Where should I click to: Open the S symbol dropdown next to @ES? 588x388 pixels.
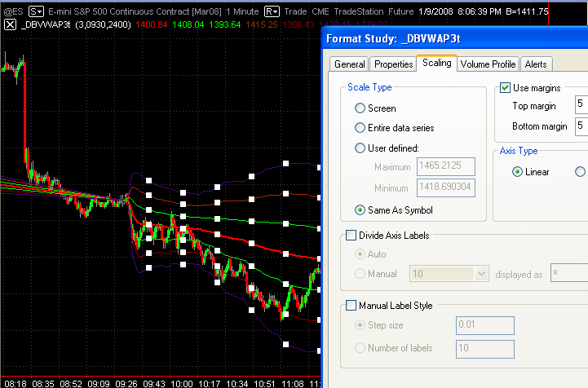click(36, 11)
